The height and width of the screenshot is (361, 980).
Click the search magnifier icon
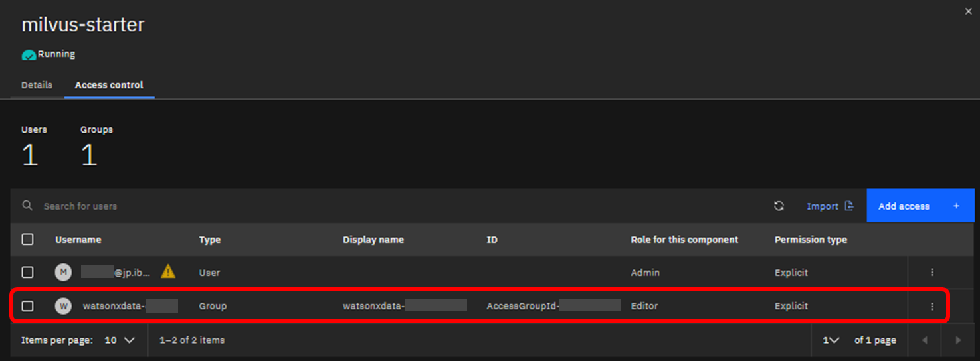27,206
